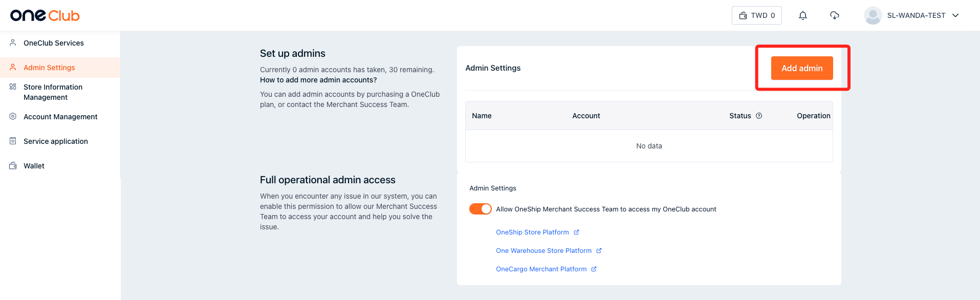
Task: Click external link icon beside One Warehouse Store Platform
Action: point(599,251)
